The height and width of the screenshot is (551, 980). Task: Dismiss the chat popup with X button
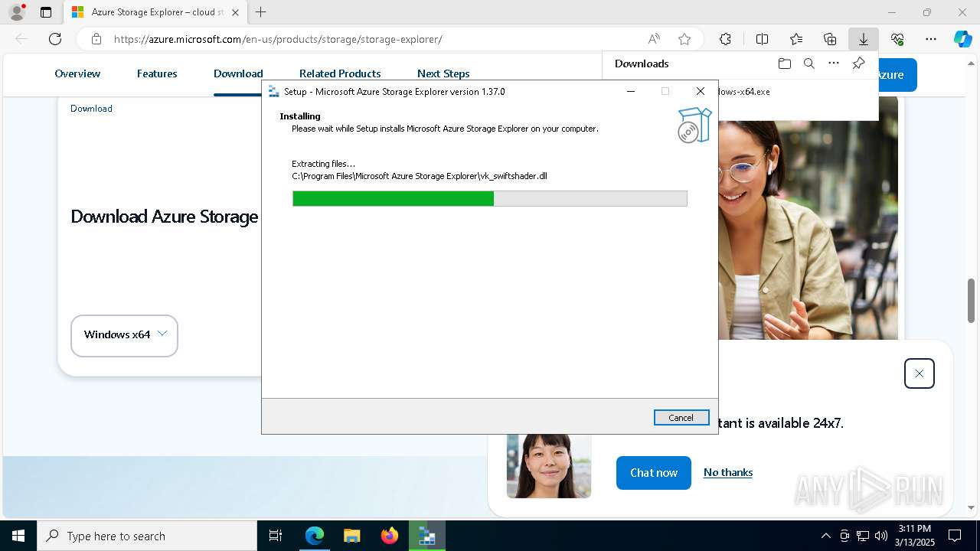920,373
